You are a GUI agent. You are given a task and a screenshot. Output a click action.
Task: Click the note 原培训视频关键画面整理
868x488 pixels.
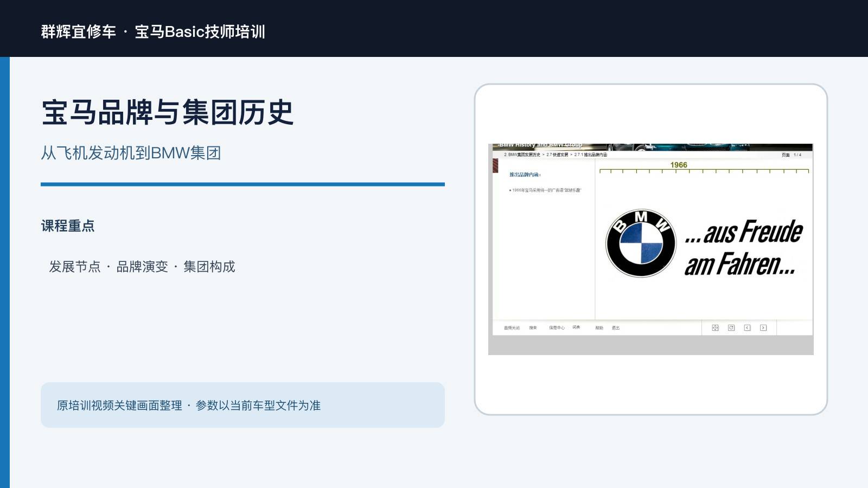119,406
